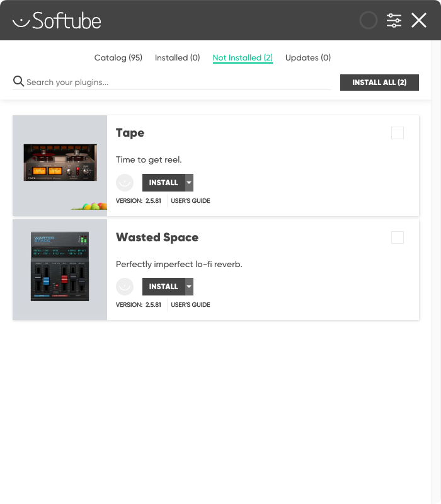The image size is (441, 504).
Task: Install the Wasted Space plugin
Action: coord(164,287)
